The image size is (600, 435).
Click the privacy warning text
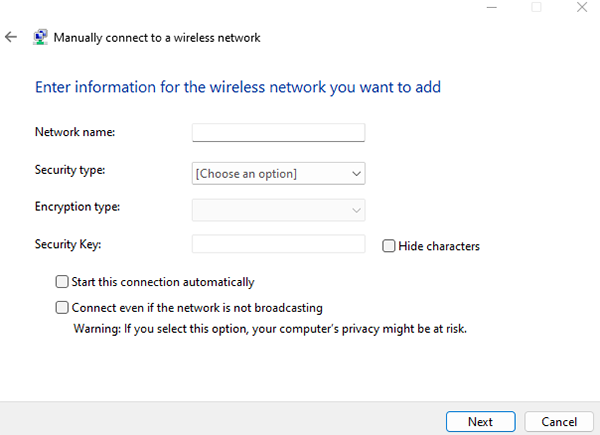click(270, 328)
